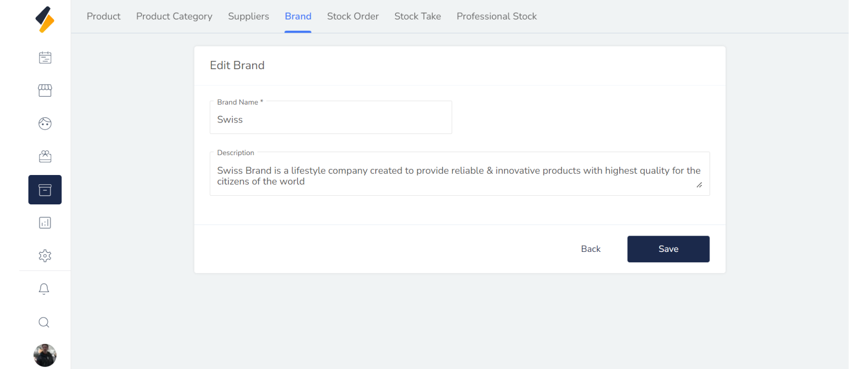The width and height of the screenshot is (868, 369).
Task: Open the store front sidebar icon
Action: 45,90
